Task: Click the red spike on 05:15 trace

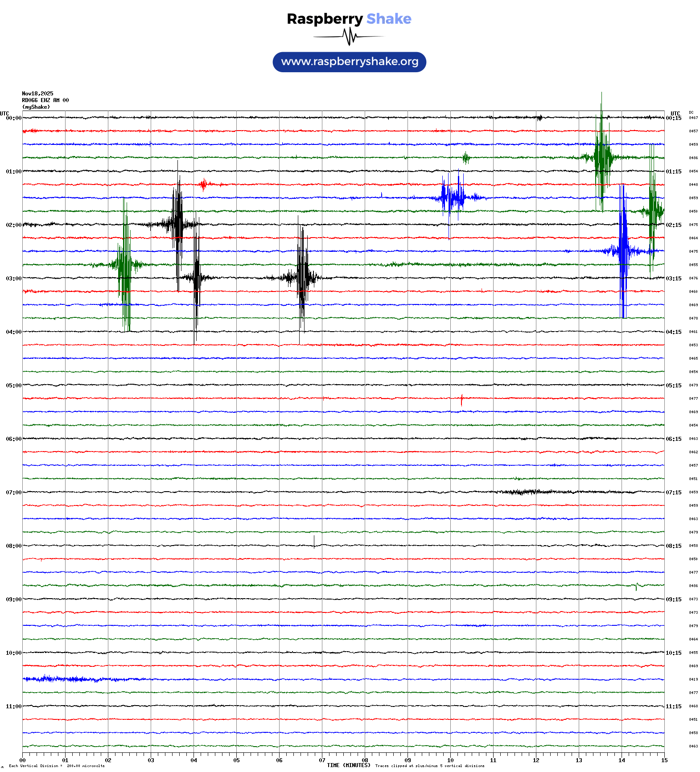Action: point(461,399)
